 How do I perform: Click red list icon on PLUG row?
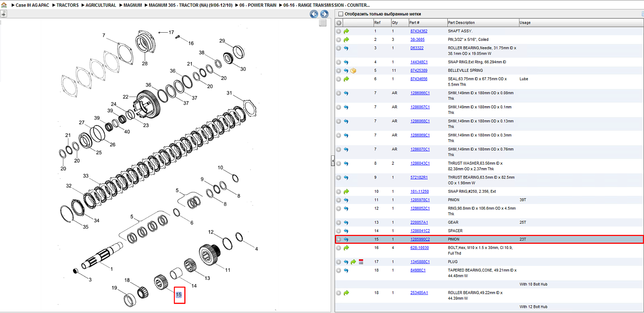coord(361,262)
